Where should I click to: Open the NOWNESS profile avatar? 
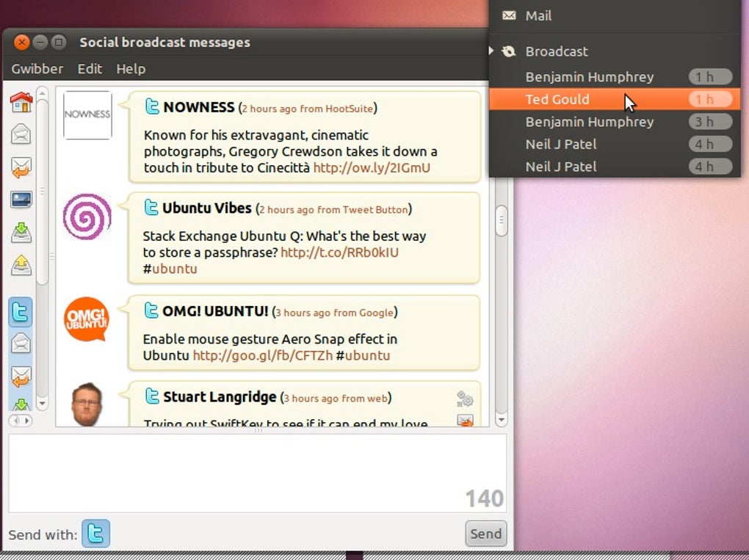coord(87,114)
